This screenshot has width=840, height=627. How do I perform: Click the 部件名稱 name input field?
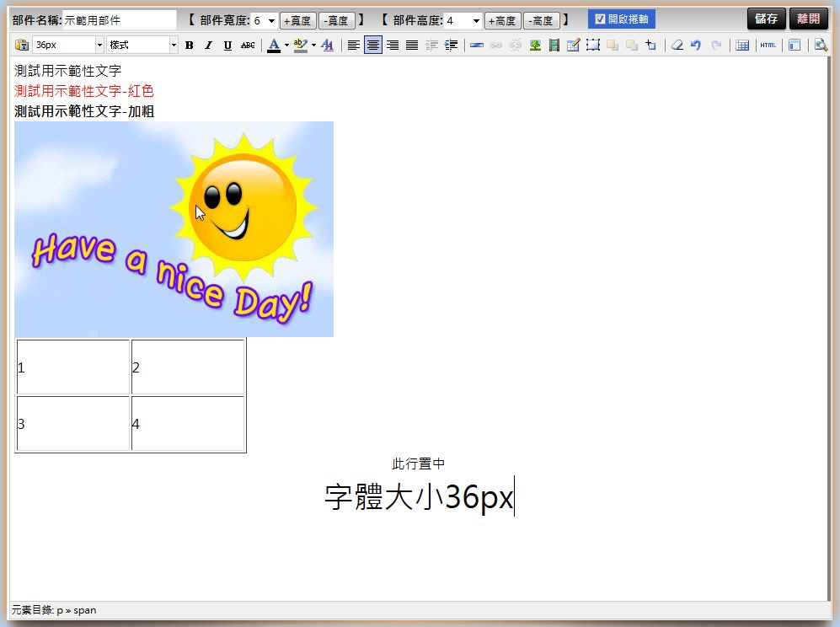coord(119,20)
